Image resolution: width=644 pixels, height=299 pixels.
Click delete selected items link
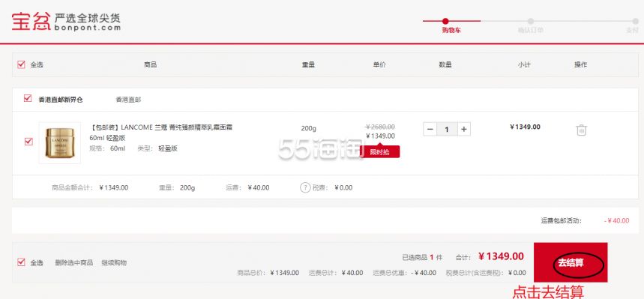coord(74,262)
